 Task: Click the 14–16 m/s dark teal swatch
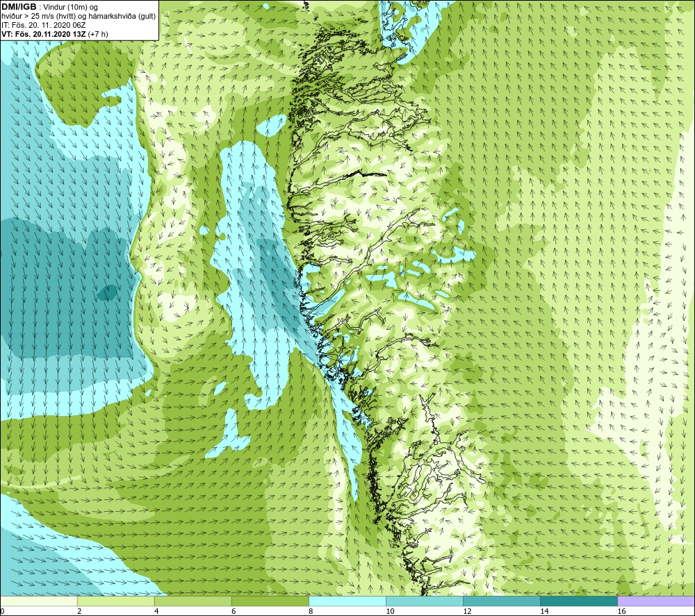coord(579,601)
